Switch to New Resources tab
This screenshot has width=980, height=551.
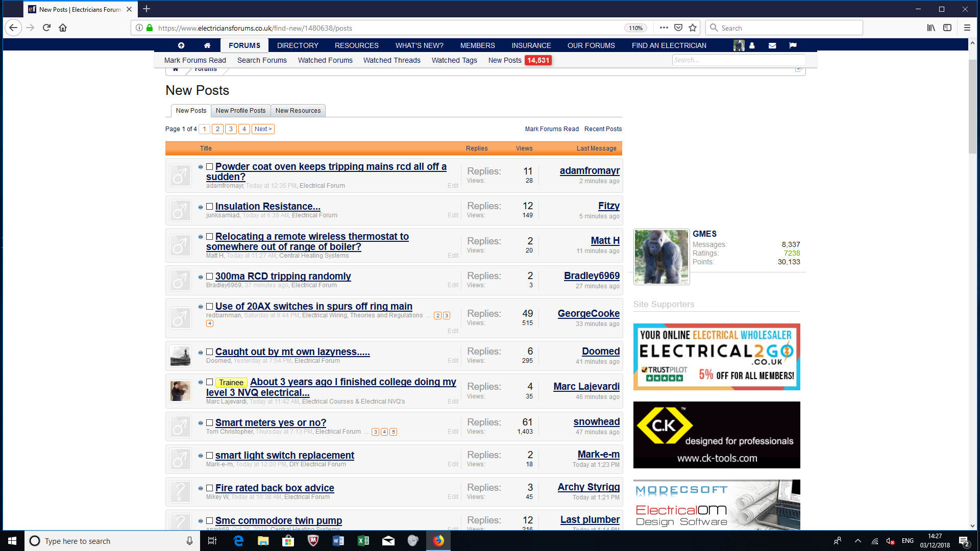tap(298, 111)
